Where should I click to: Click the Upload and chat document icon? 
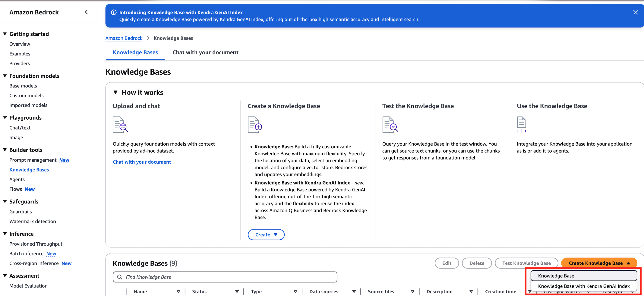120,124
